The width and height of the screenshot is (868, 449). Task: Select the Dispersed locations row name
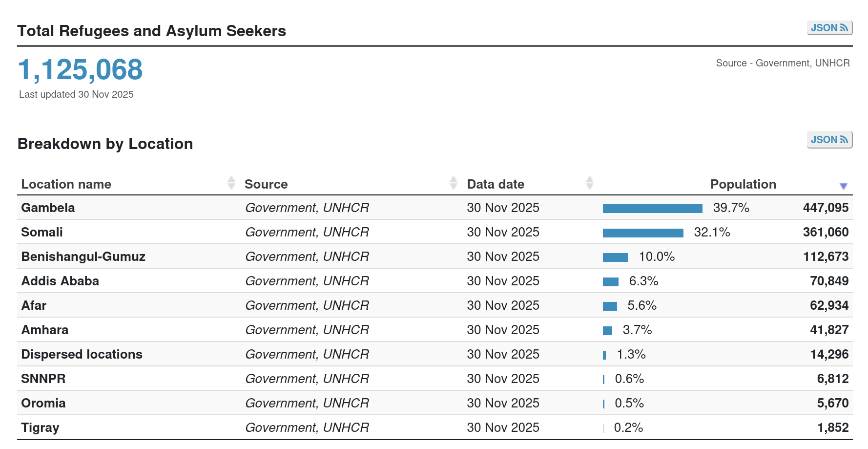tap(82, 354)
